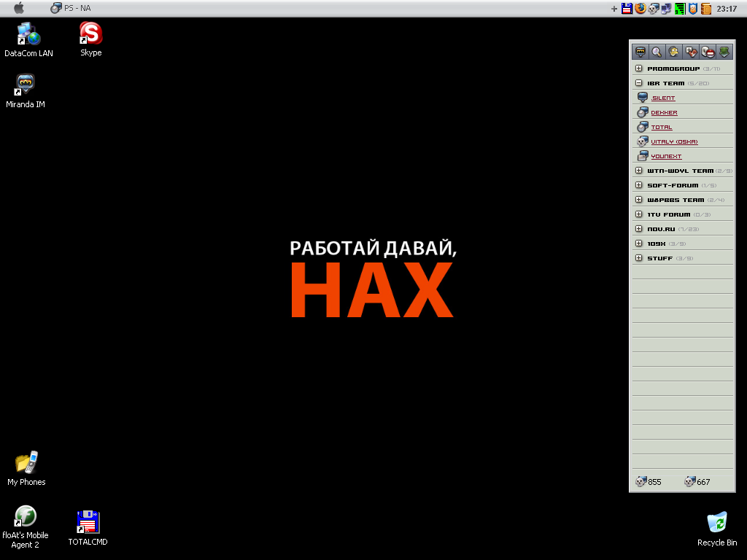This screenshot has height=560, width=747.
Task: Open the Recycle Bin
Action: tap(717, 523)
